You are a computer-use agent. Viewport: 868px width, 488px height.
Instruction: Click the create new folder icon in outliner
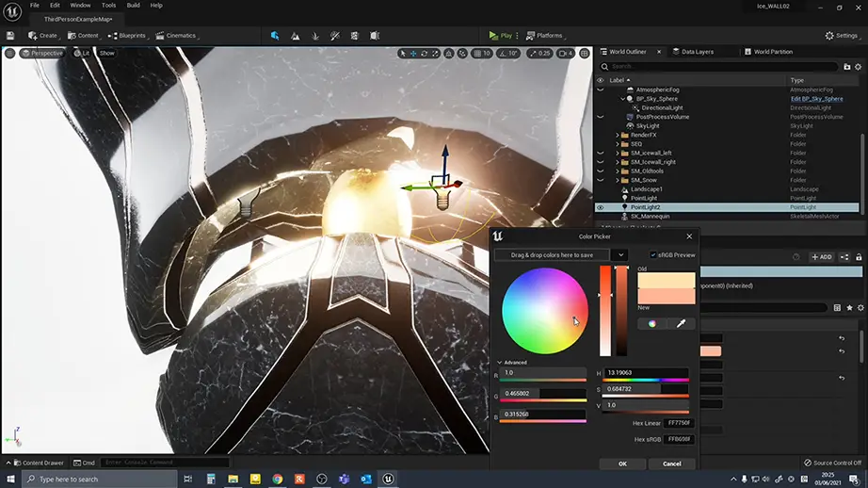tap(847, 67)
